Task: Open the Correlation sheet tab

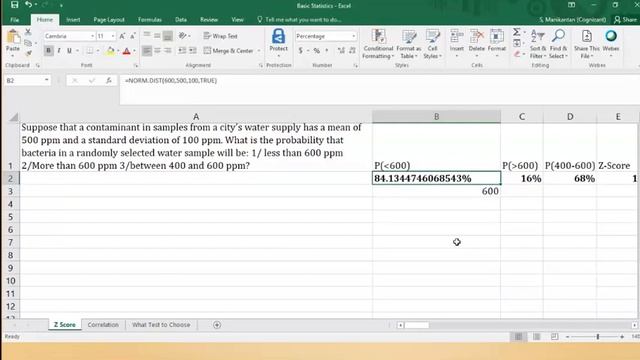Action: point(103,325)
